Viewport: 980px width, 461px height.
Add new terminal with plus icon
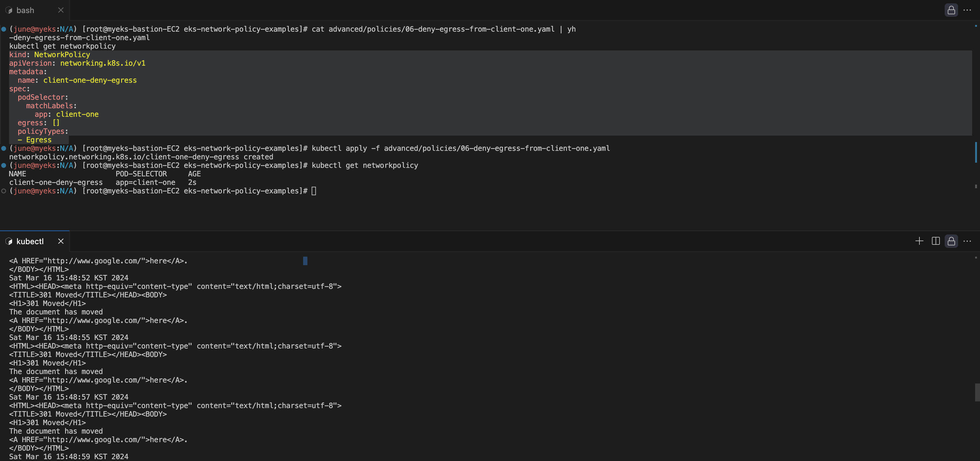tap(919, 241)
